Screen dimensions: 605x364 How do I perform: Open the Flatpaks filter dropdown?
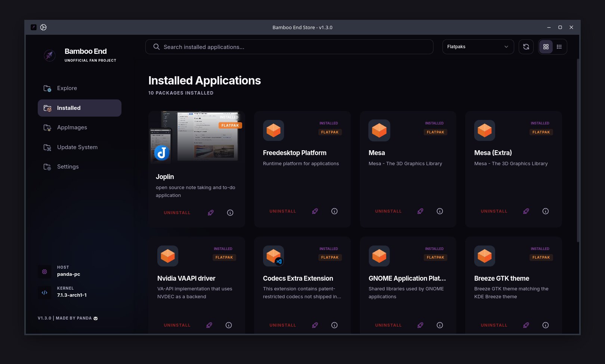(478, 47)
